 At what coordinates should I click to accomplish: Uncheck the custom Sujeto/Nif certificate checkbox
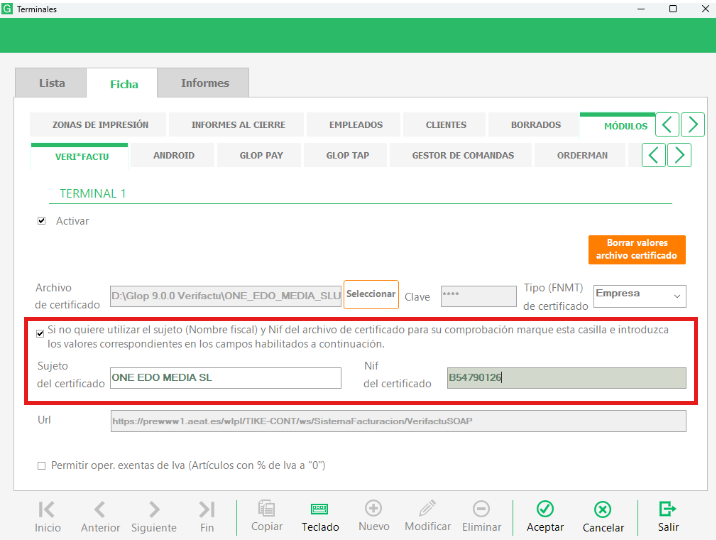pyautogui.click(x=40, y=331)
